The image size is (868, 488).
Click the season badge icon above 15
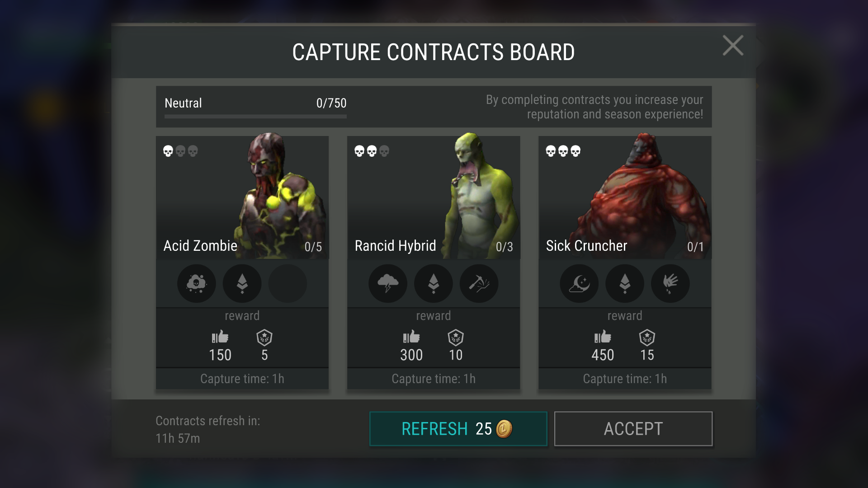(x=647, y=338)
